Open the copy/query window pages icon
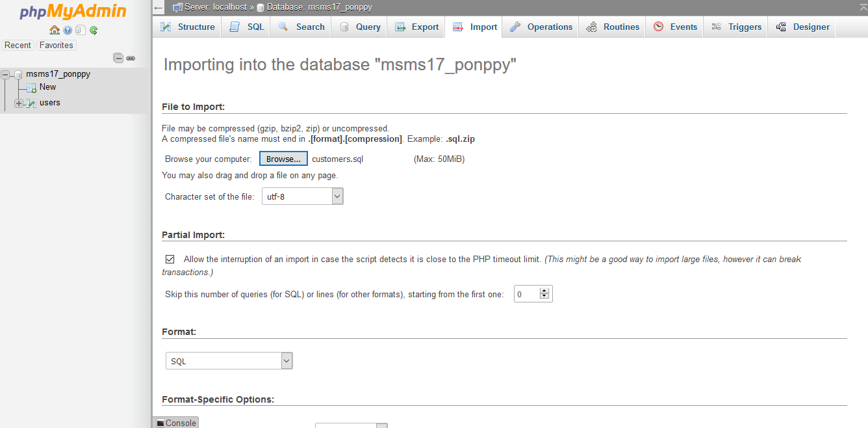This screenshot has width=868, height=428. (x=80, y=30)
